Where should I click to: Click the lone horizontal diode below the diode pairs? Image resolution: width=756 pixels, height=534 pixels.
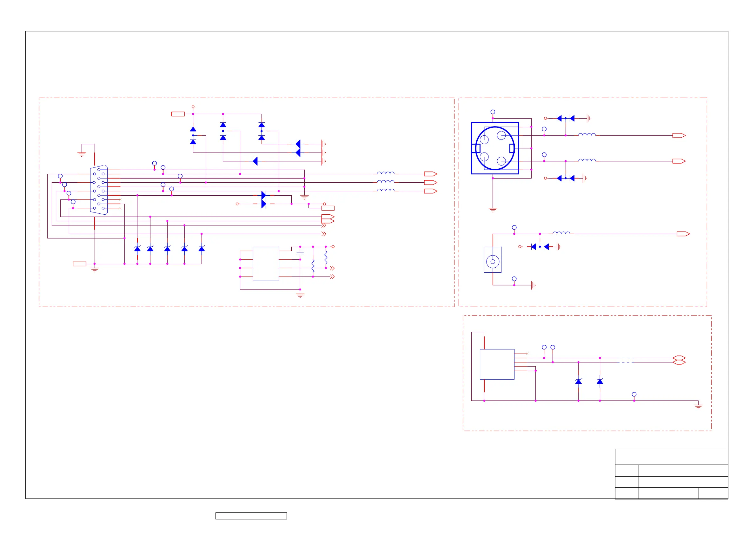click(255, 161)
